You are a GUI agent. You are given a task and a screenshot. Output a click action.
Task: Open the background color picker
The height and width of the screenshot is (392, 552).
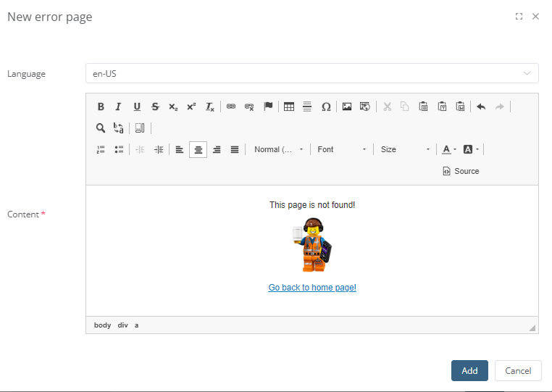point(471,150)
